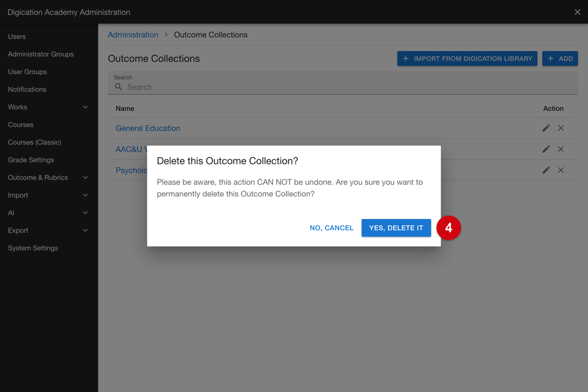The height and width of the screenshot is (392, 588).
Task: Focus the Search input field
Action: (x=343, y=83)
